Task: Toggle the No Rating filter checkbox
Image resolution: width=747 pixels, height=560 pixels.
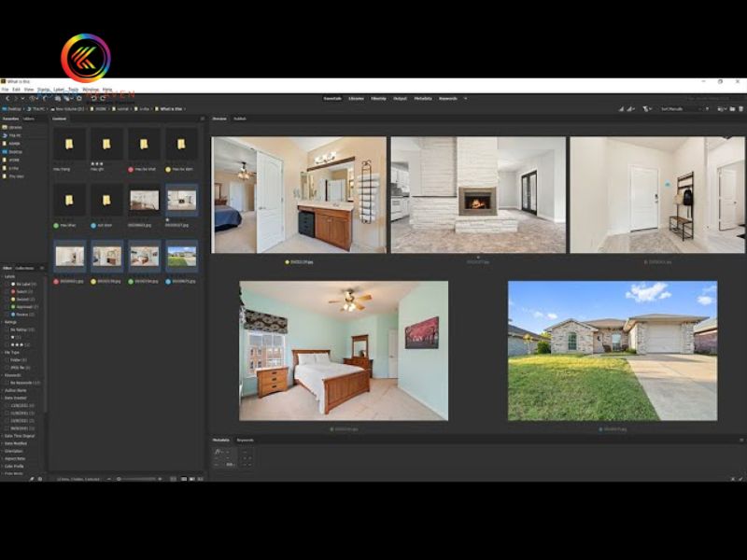Action: point(7,329)
